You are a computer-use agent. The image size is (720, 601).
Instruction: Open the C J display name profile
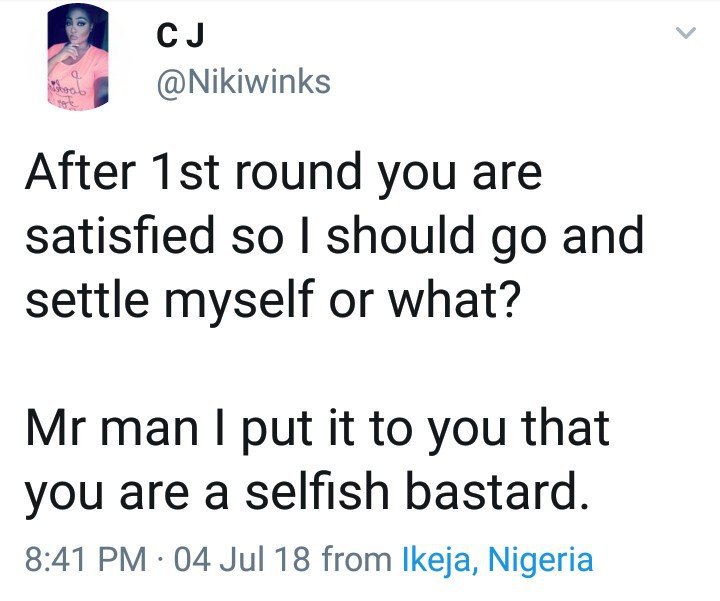coord(175,38)
